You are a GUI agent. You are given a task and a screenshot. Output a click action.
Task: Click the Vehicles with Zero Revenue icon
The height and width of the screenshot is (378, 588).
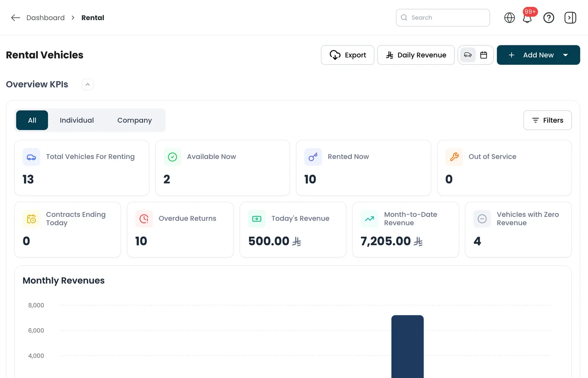pos(482,219)
